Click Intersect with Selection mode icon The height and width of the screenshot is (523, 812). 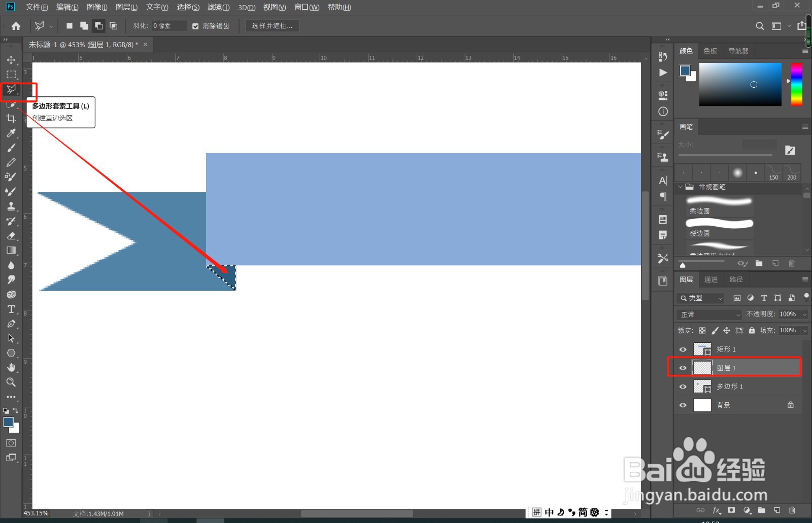[x=114, y=26]
